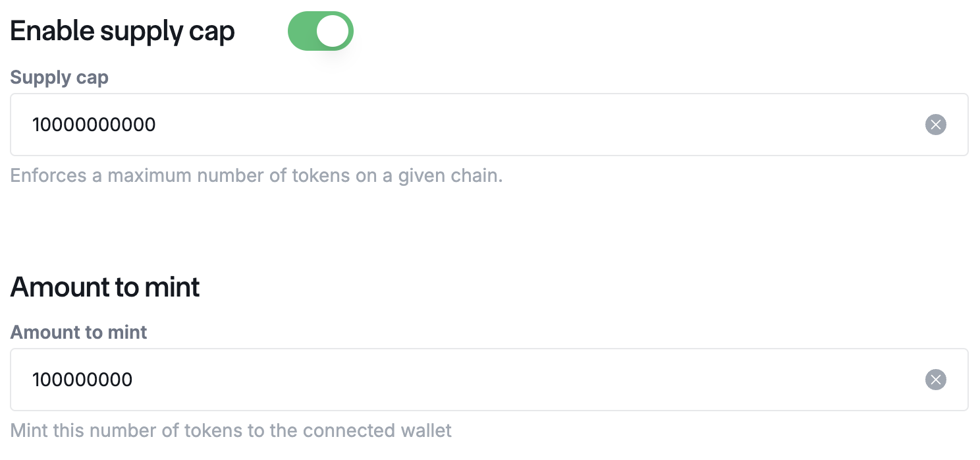Toggle the Enable supply cap switch
The width and height of the screenshot is (980, 460).
pyautogui.click(x=320, y=32)
